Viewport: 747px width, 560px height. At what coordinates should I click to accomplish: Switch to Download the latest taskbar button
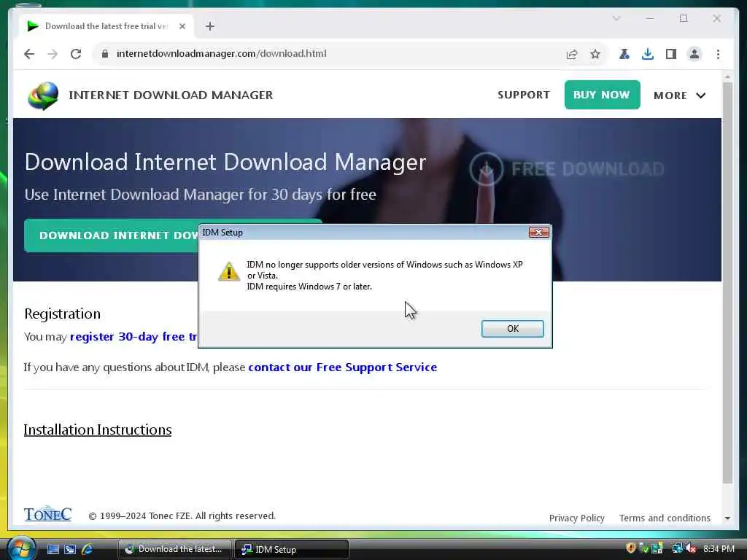click(x=174, y=549)
